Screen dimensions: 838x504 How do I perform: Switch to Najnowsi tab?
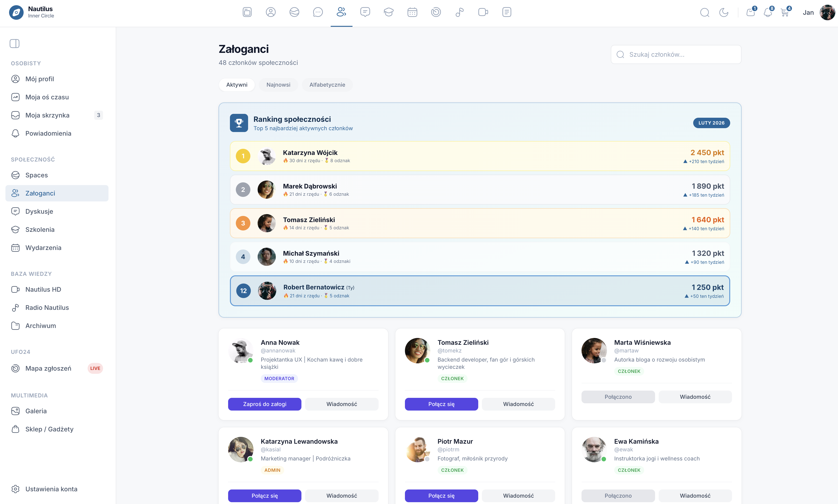pyautogui.click(x=278, y=85)
